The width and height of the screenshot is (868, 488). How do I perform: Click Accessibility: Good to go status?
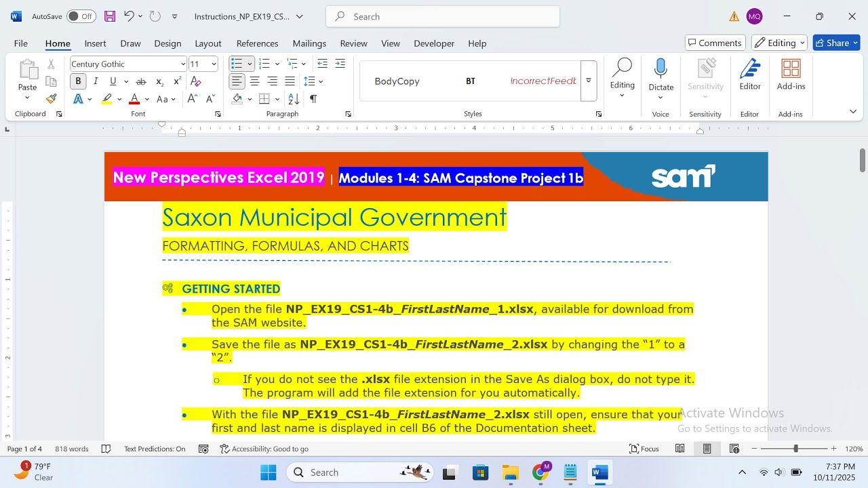click(264, 449)
